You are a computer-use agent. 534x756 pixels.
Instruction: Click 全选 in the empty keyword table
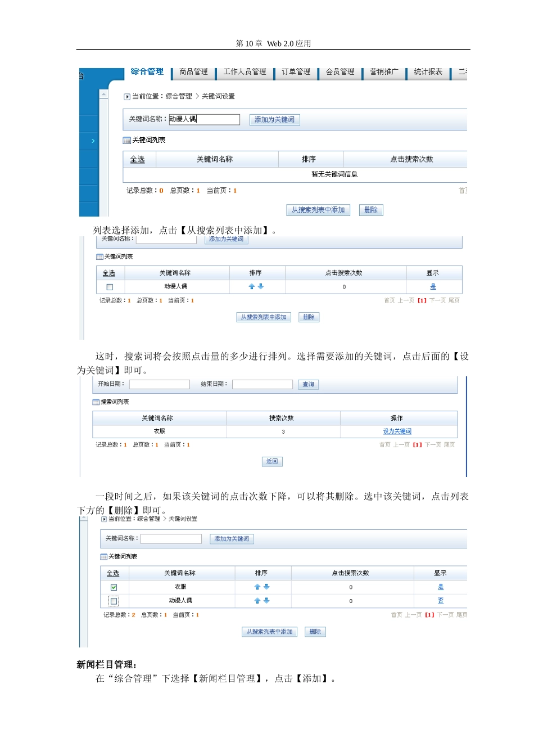(x=138, y=160)
